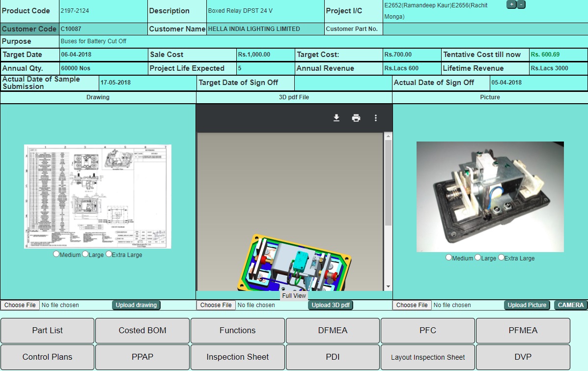This screenshot has width=588, height=371.
Task: Select Extra Large size for the drawing
Action: coord(109,254)
